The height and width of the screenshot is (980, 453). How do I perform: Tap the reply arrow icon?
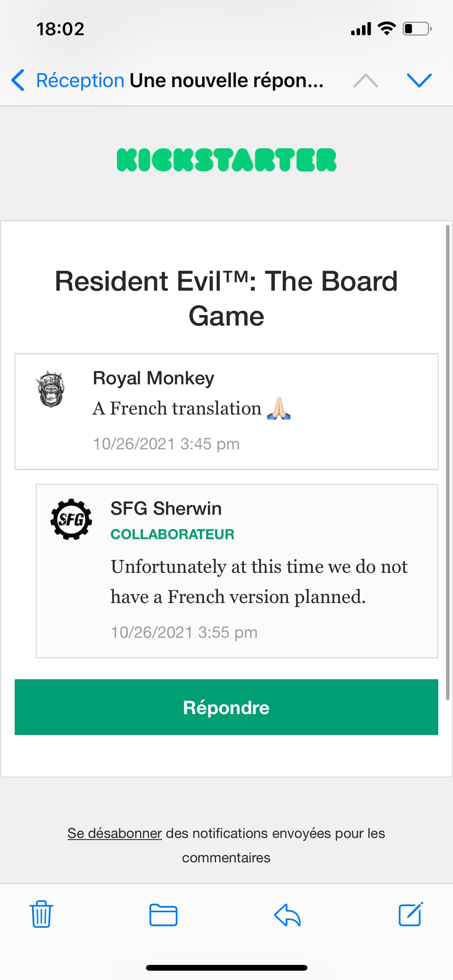click(287, 915)
